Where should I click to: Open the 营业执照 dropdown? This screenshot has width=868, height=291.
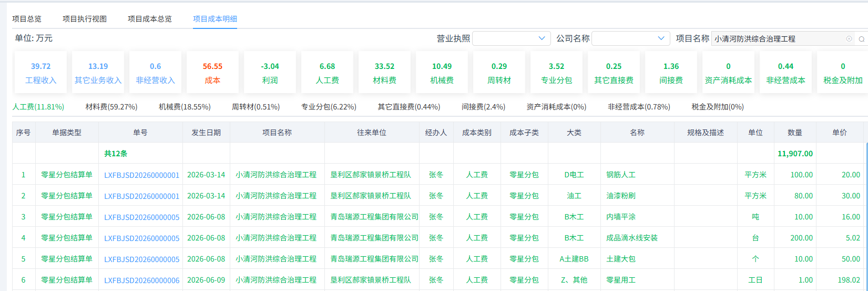(x=511, y=38)
